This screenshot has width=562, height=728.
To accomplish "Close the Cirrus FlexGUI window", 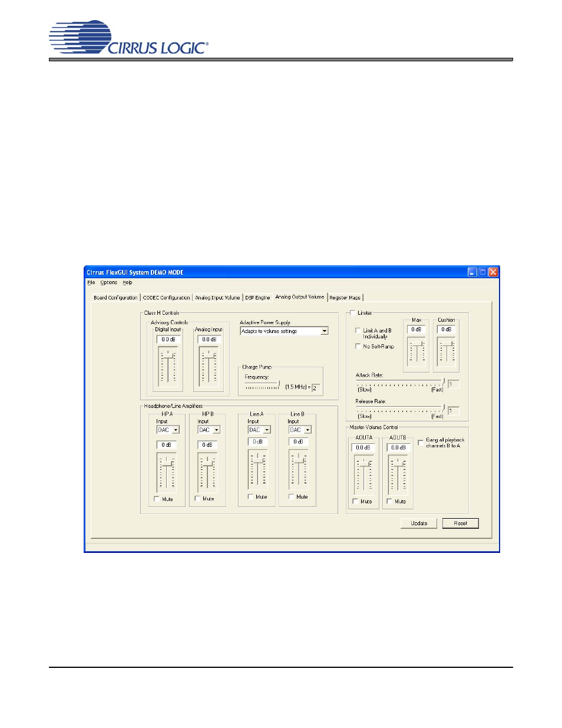I will click(493, 272).
